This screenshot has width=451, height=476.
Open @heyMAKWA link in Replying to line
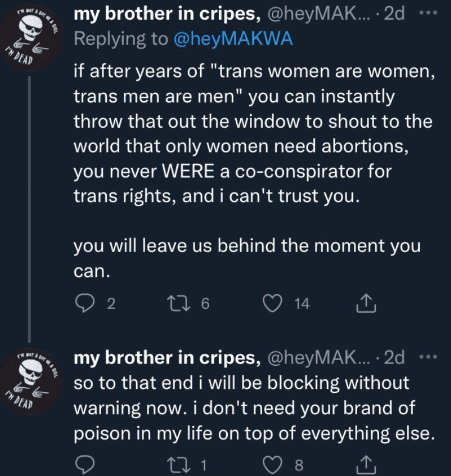click(x=233, y=39)
